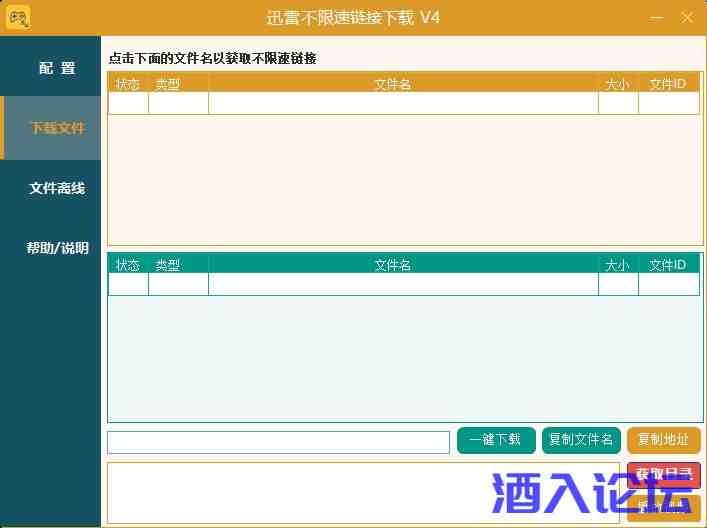Sort orange table by 文件名 column header
The width and height of the screenshot is (707, 528).
(403, 84)
